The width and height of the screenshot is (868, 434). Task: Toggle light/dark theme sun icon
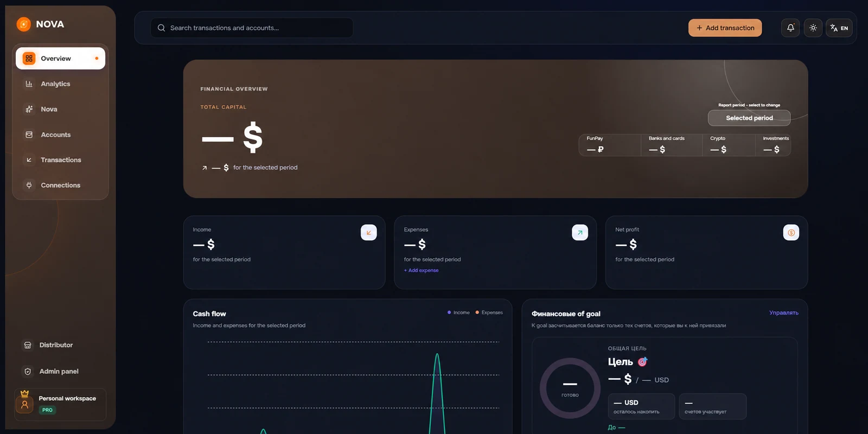[x=813, y=28]
